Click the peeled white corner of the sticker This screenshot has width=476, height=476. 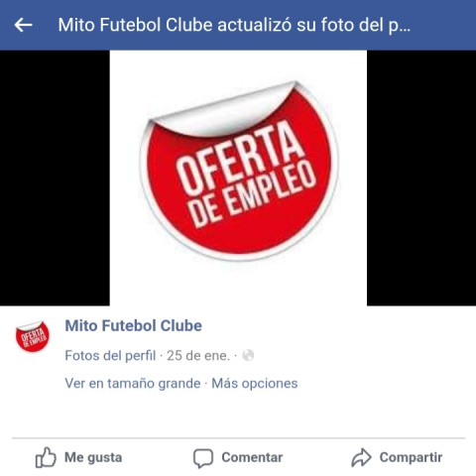point(225,111)
